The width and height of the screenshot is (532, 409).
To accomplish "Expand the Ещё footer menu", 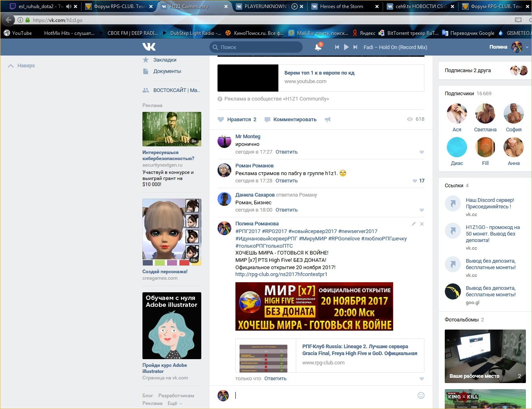I will pos(175,403).
